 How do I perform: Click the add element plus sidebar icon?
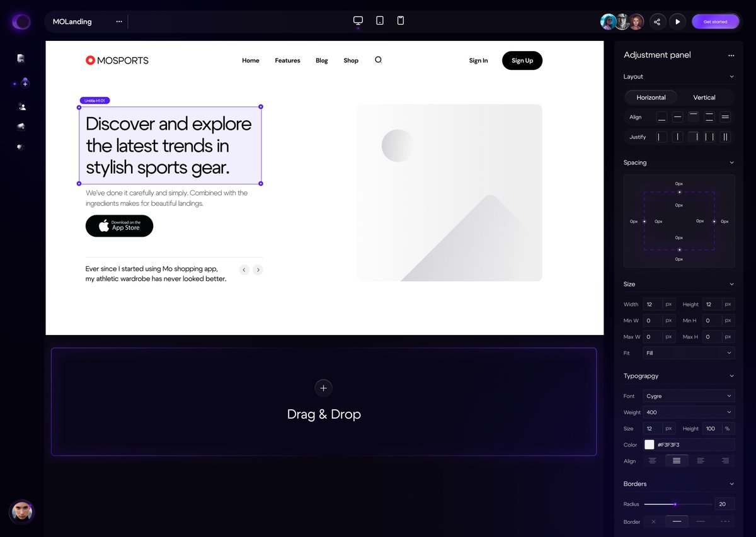pos(25,82)
